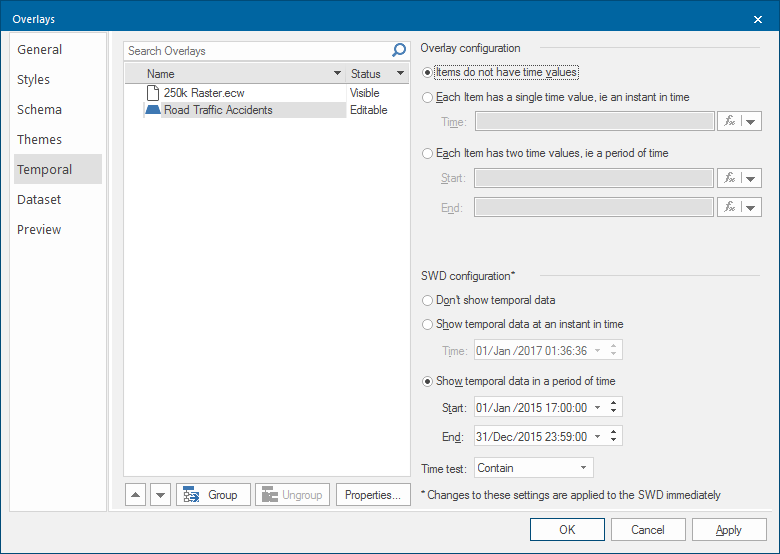Viewport: 780px width, 554px height.
Task: Click the 31/Dec/2015 23:59:00 End value
Action: click(531, 437)
